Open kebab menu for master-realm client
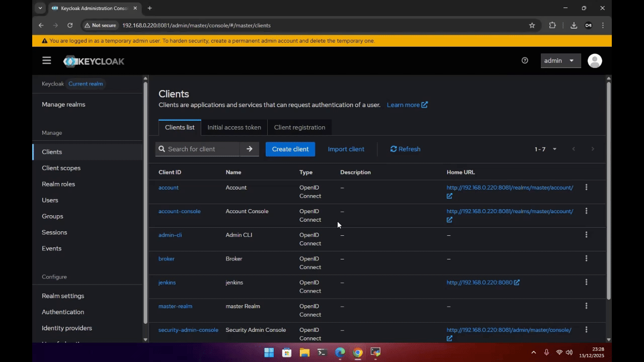 click(586, 306)
